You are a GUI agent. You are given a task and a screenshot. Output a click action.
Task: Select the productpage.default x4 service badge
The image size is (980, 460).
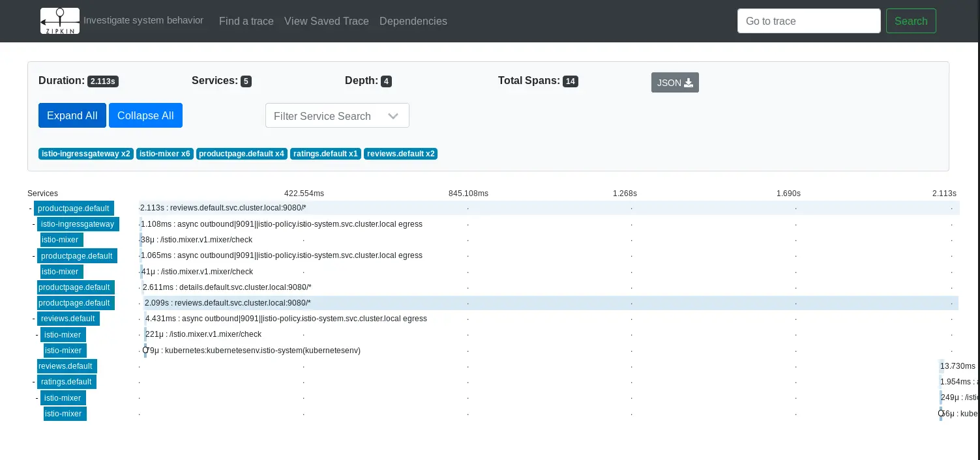242,154
